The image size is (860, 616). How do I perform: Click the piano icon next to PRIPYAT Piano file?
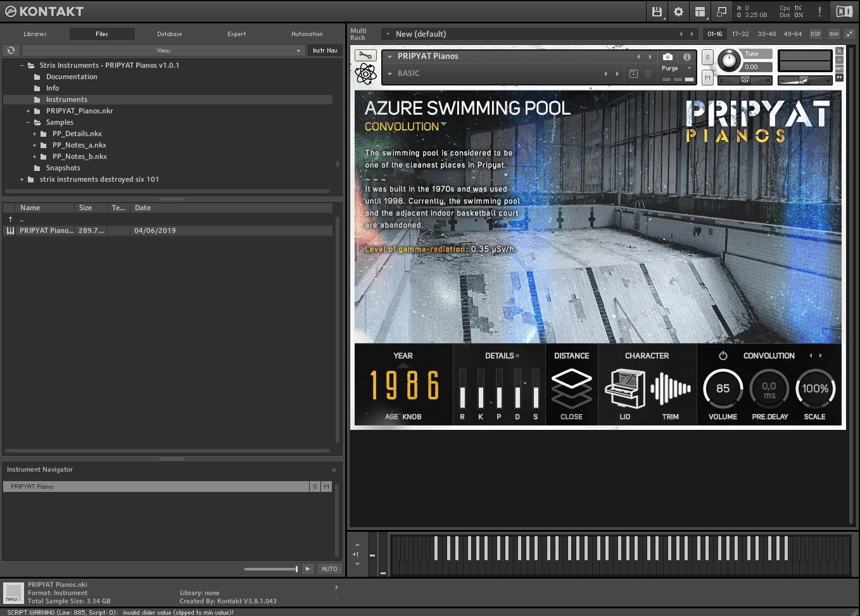(10, 230)
